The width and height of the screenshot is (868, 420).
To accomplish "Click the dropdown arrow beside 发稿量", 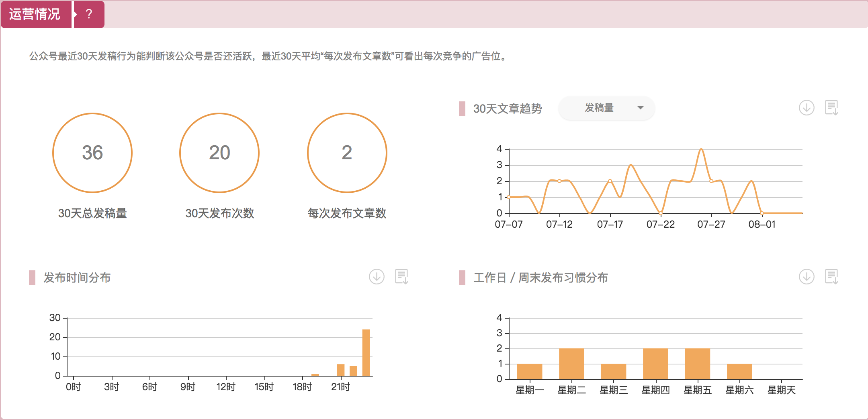I will tap(640, 108).
